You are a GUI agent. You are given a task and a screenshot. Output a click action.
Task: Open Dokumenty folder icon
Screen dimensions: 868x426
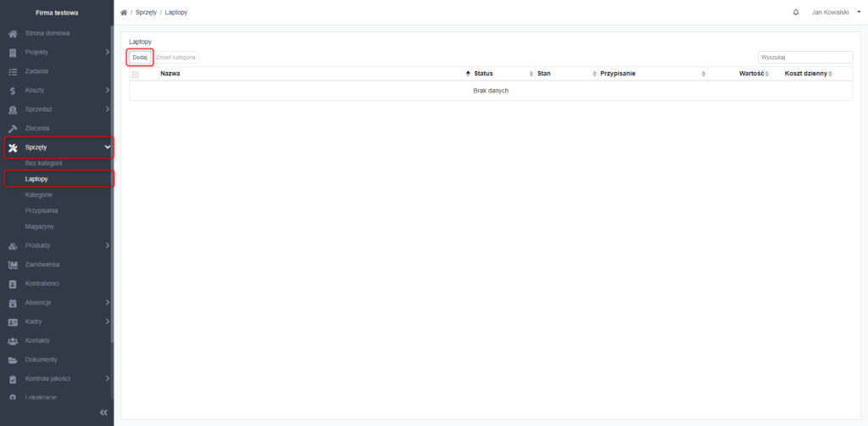pyautogui.click(x=13, y=360)
